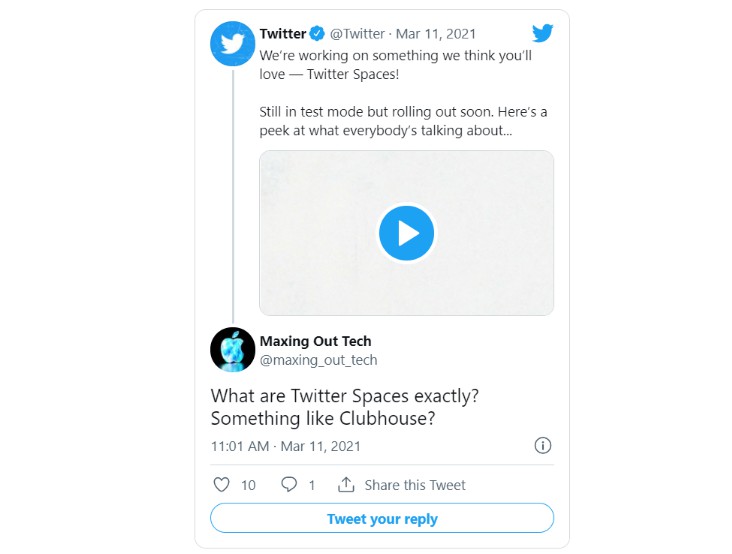Click the @Twitter handle
This screenshot has height=554, width=732.
point(357,34)
